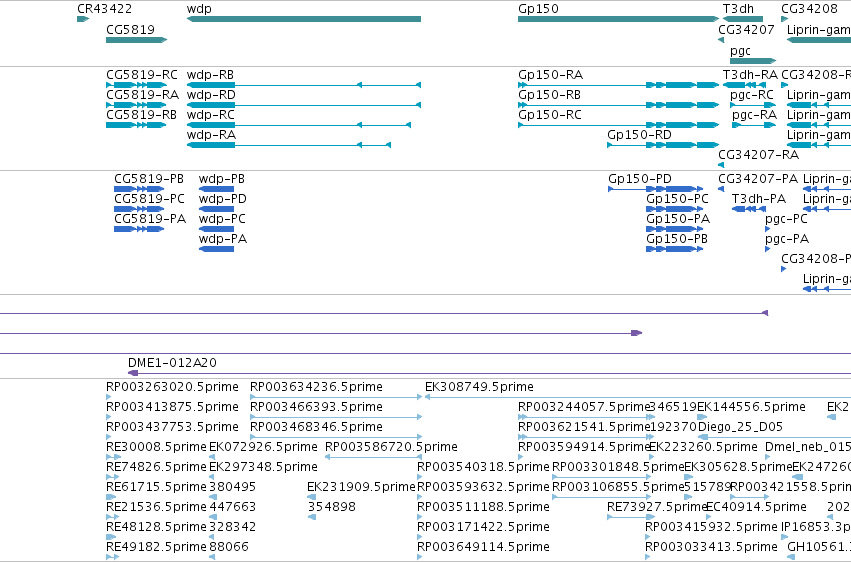Click the Gp150-PD protein label
851x562 pixels.
click(x=640, y=179)
